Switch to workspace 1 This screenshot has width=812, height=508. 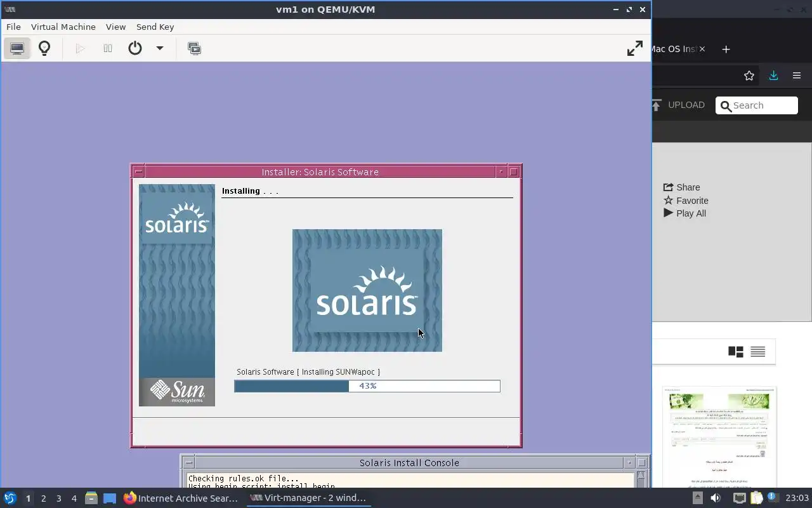pos(28,498)
